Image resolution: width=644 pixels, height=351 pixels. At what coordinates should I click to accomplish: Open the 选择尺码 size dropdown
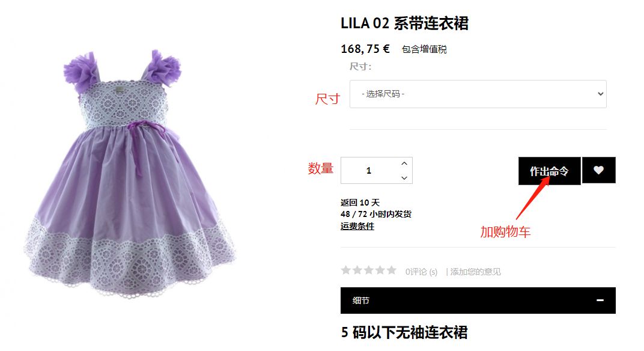[x=478, y=94]
